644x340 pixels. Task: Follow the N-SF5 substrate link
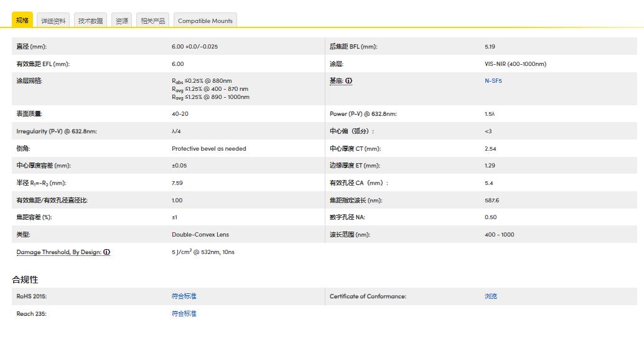tap(493, 81)
